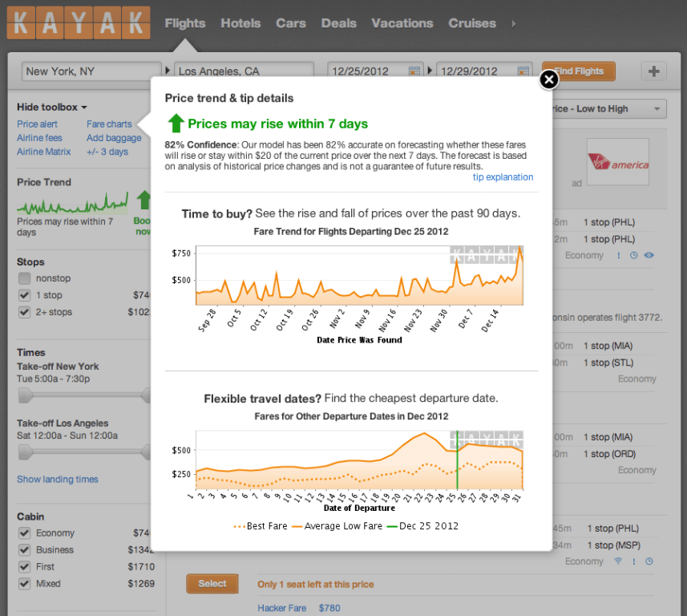Click the plus button beside Find Flights
The image size is (687, 616).
point(653,71)
